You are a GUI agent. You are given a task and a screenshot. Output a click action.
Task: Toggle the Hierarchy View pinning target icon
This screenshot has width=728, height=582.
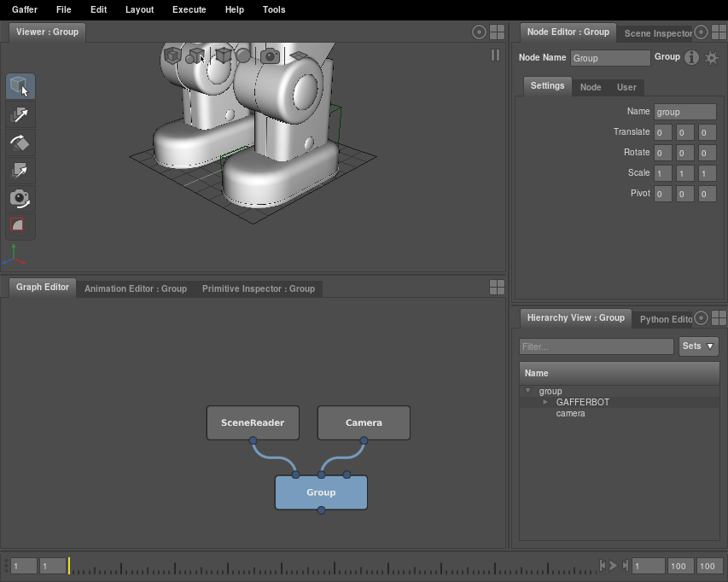pyautogui.click(x=701, y=318)
